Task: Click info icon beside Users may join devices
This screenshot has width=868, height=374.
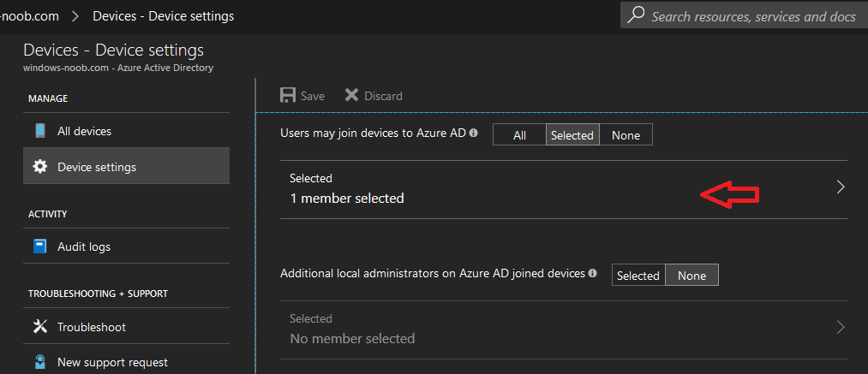Action: (x=473, y=134)
